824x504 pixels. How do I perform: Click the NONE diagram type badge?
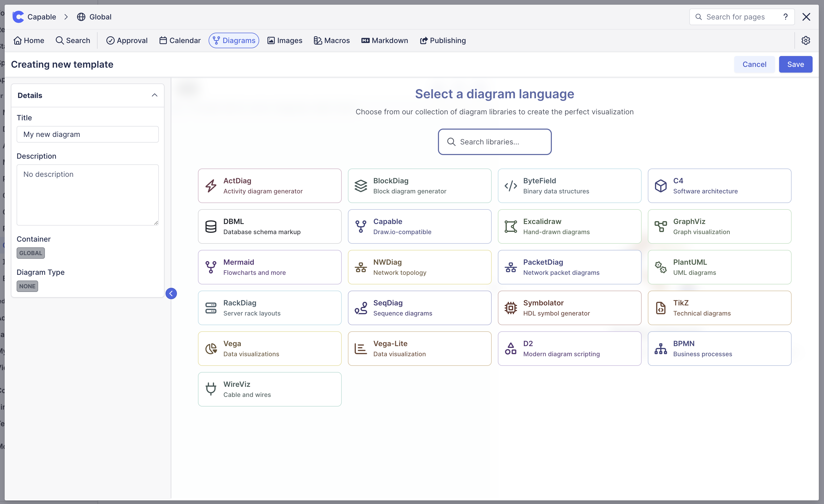[x=27, y=286]
